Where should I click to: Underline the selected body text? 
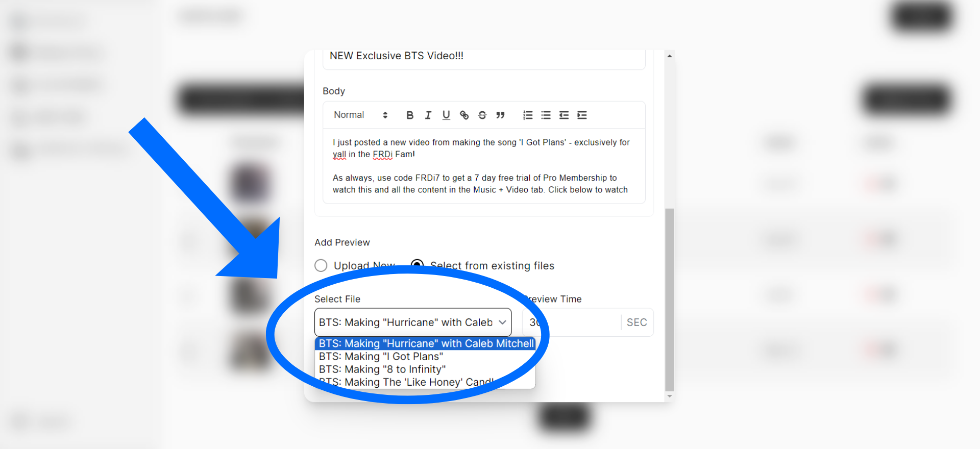click(446, 115)
